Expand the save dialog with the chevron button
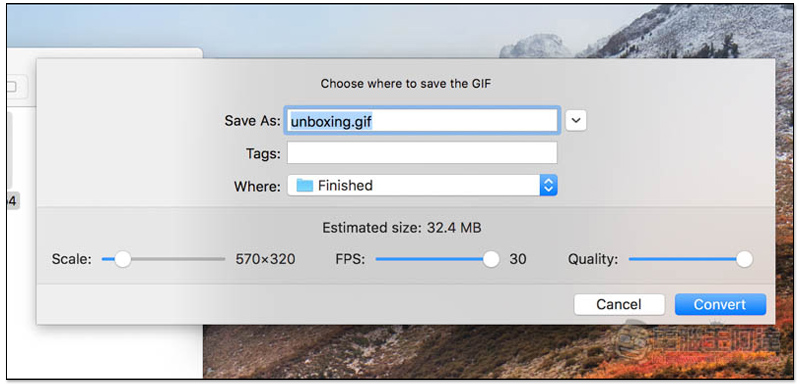 click(576, 120)
